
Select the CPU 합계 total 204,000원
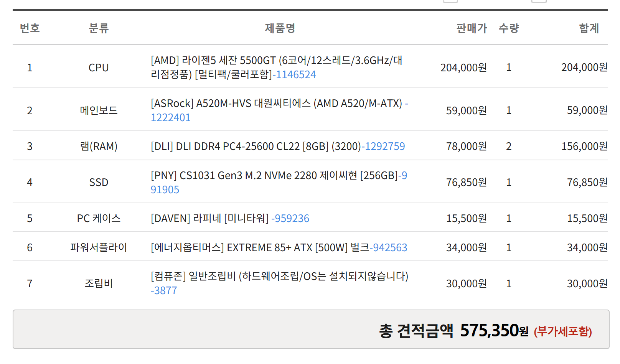(584, 68)
